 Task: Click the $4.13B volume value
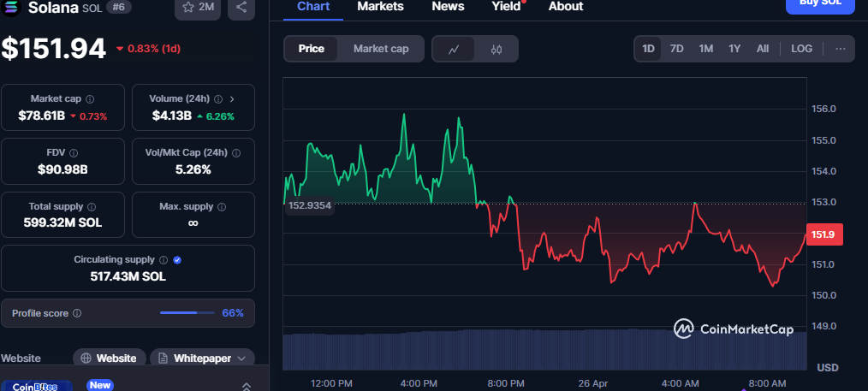tap(172, 116)
